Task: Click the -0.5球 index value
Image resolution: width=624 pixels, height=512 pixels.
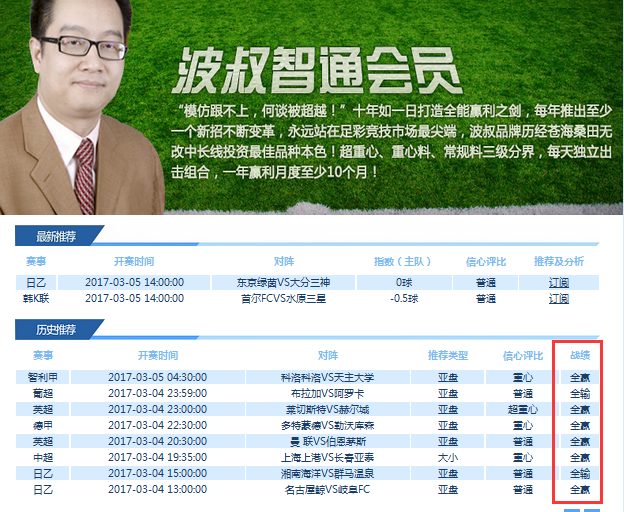Action: click(404, 298)
